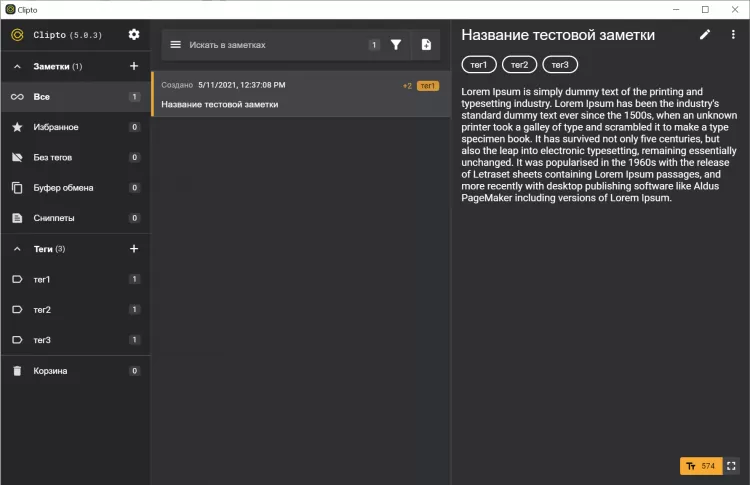750x485 pixels.
Task: Open Корзина trash folder
Action: click(x=51, y=371)
